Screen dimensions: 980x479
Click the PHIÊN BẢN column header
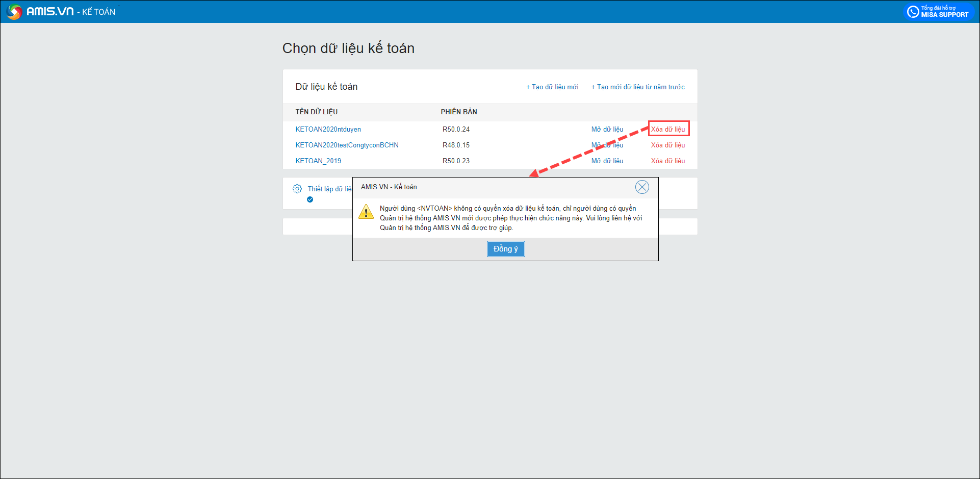click(459, 112)
